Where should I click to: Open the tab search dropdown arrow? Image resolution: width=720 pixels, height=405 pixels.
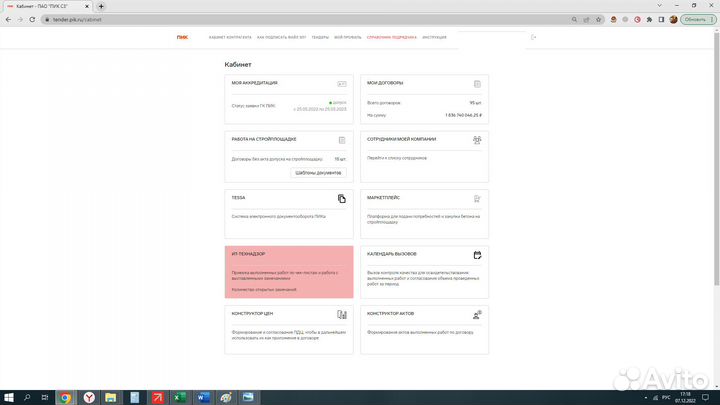[659, 6]
